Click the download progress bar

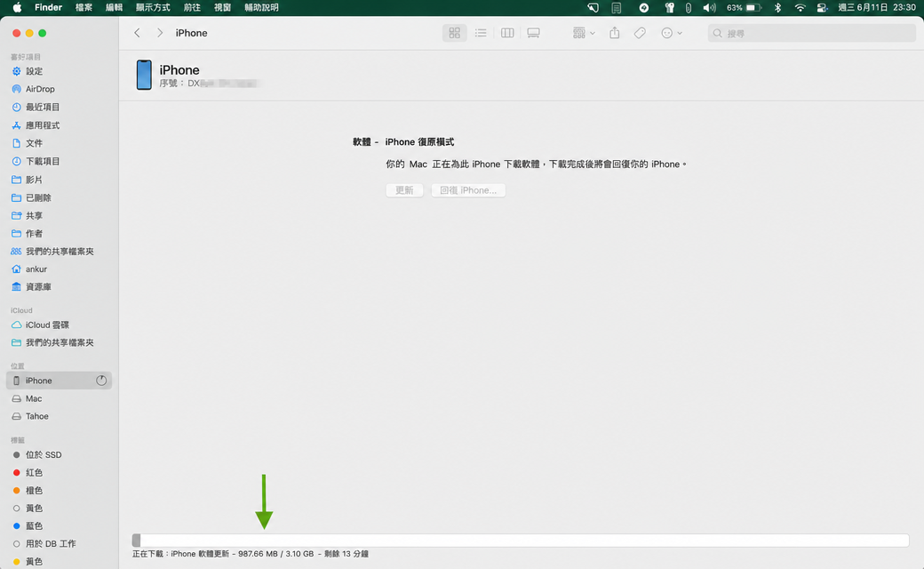[521, 541]
